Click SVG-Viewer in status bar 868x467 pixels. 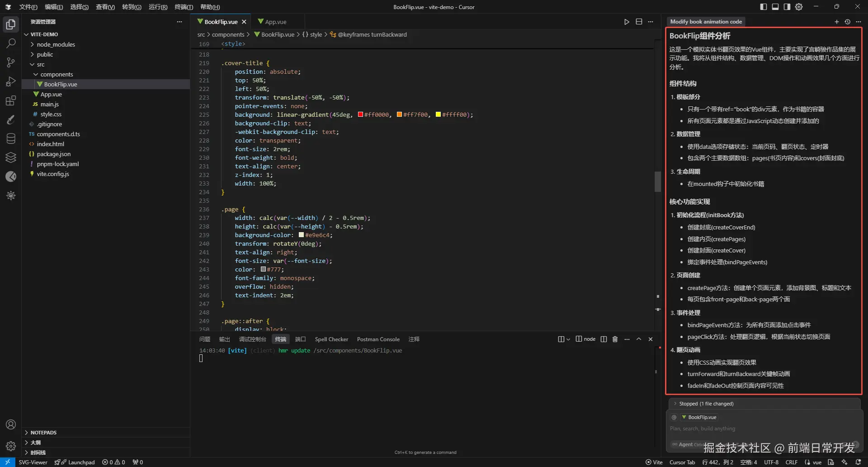coord(33,462)
